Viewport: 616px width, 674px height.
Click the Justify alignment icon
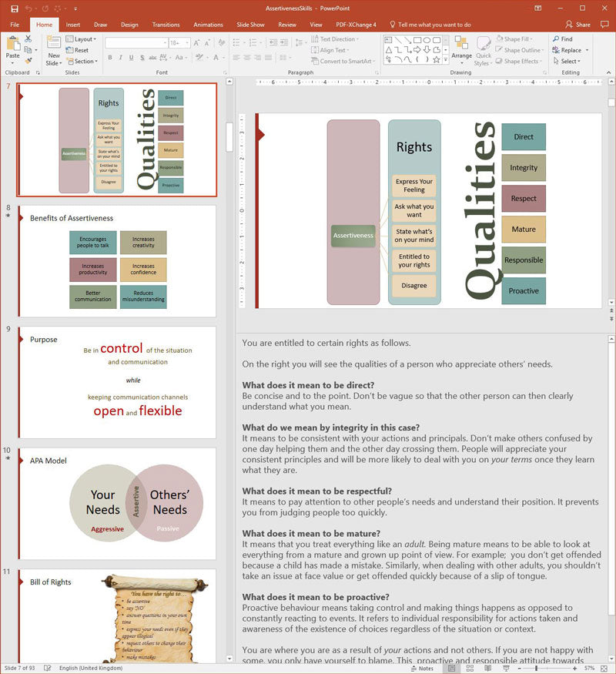(x=268, y=57)
